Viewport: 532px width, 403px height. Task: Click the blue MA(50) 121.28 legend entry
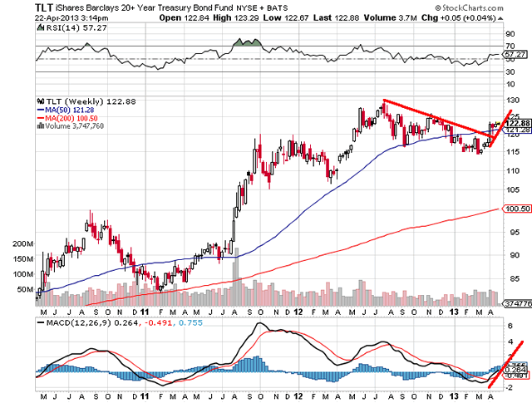[65, 110]
